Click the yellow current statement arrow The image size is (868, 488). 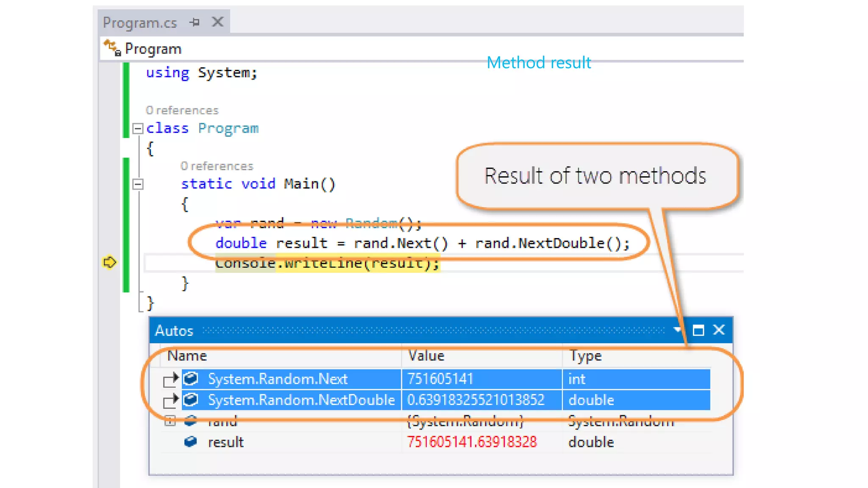coord(109,262)
